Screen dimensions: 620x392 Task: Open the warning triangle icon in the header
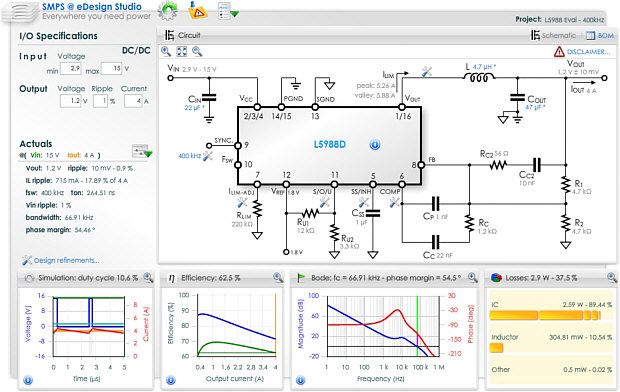[198, 11]
